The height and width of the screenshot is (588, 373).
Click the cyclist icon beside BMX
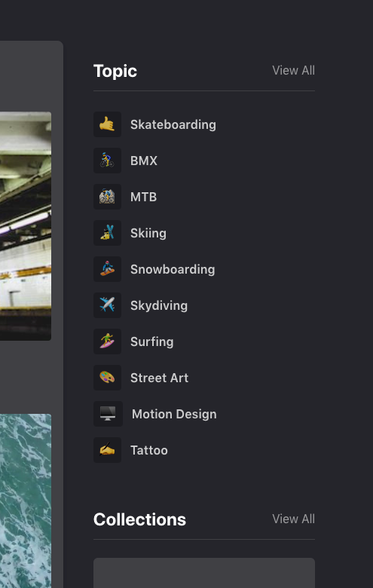point(107,161)
